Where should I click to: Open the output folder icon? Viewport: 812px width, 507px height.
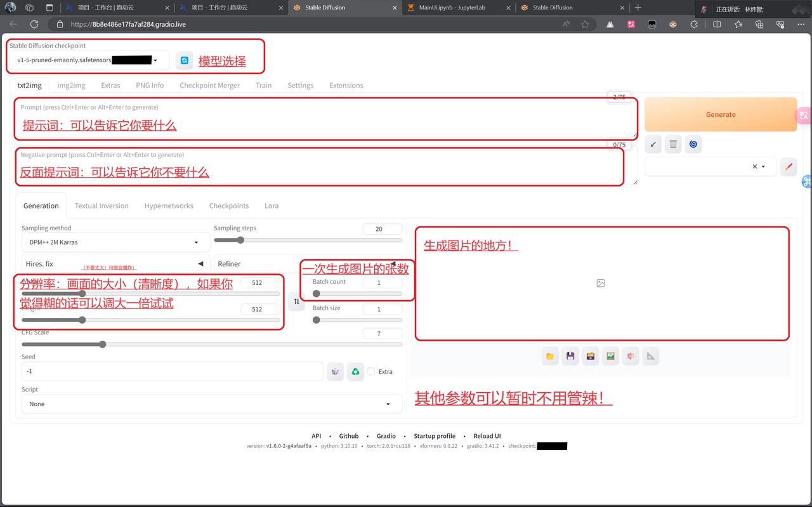(550, 356)
